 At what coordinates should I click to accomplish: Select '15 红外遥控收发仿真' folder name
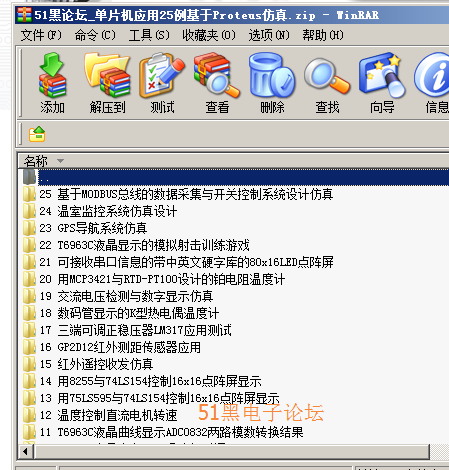(x=96, y=364)
